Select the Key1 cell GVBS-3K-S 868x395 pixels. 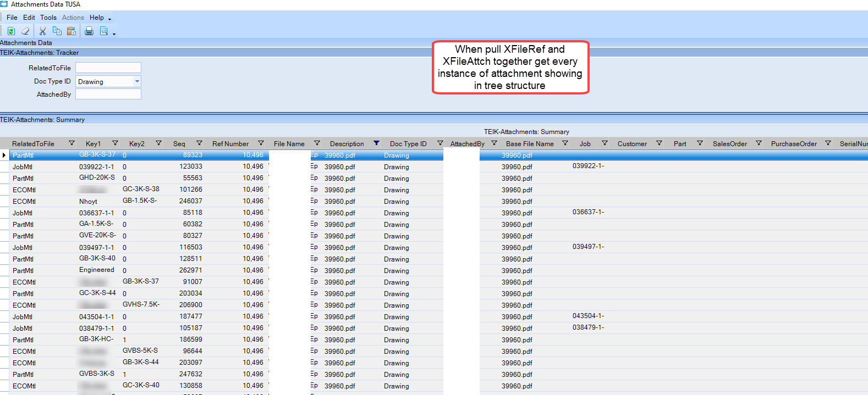(97, 374)
